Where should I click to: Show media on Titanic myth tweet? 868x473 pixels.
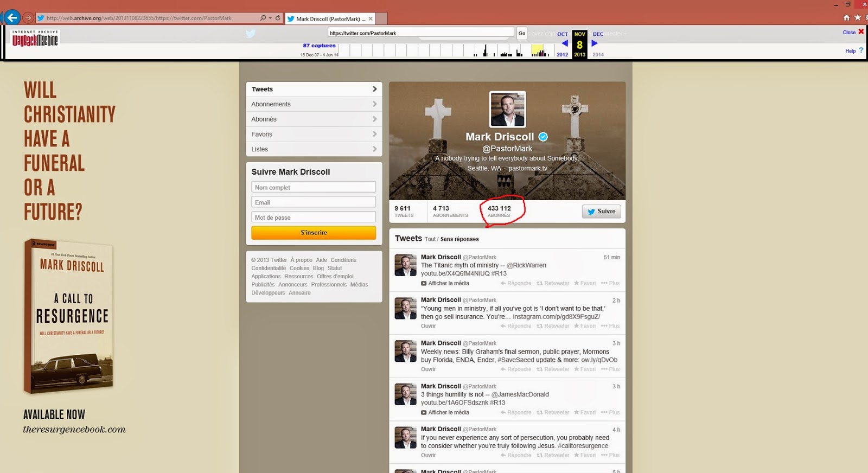click(x=445, y=283)
